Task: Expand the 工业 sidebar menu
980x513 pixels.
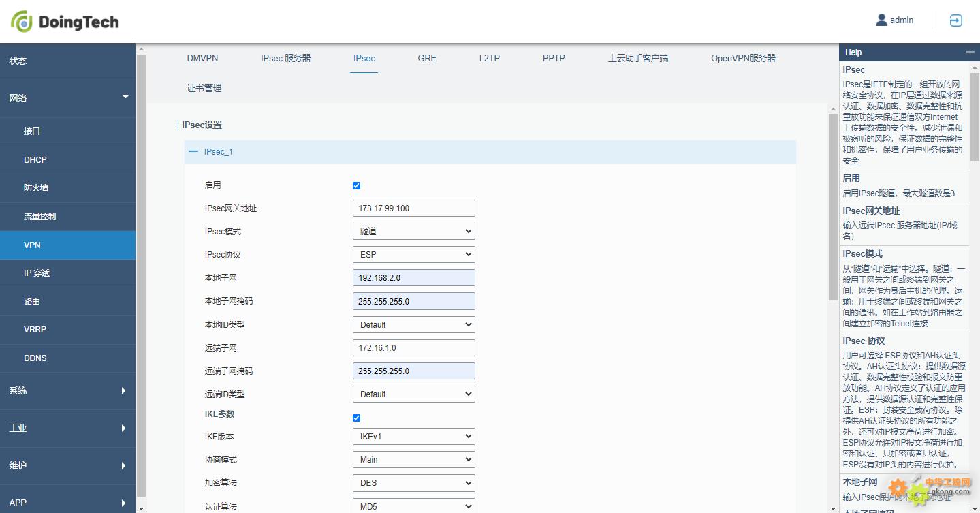Action: (68, 428)
